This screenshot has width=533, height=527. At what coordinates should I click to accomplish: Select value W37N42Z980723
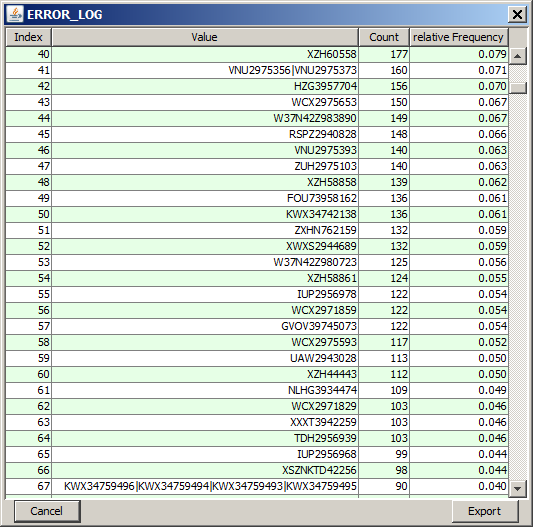[x=205, y=262]
